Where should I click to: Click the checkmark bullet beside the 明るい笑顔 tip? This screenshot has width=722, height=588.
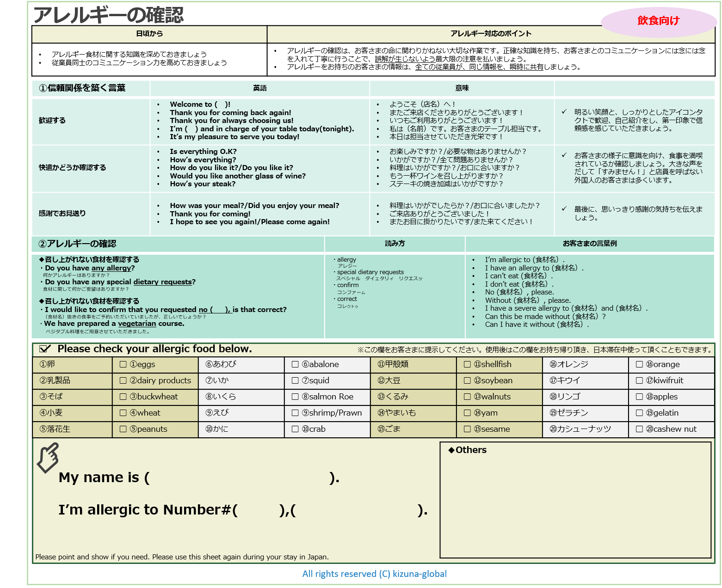(x=564, y=112)
